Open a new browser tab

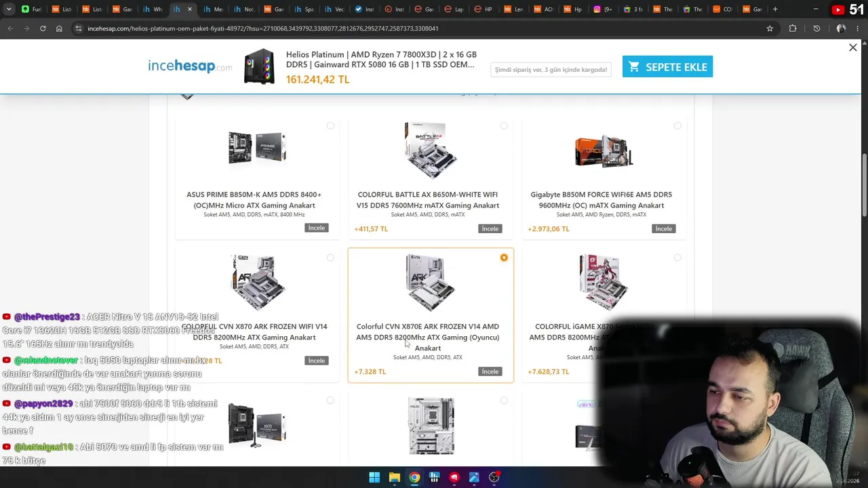tap(775, 9)
